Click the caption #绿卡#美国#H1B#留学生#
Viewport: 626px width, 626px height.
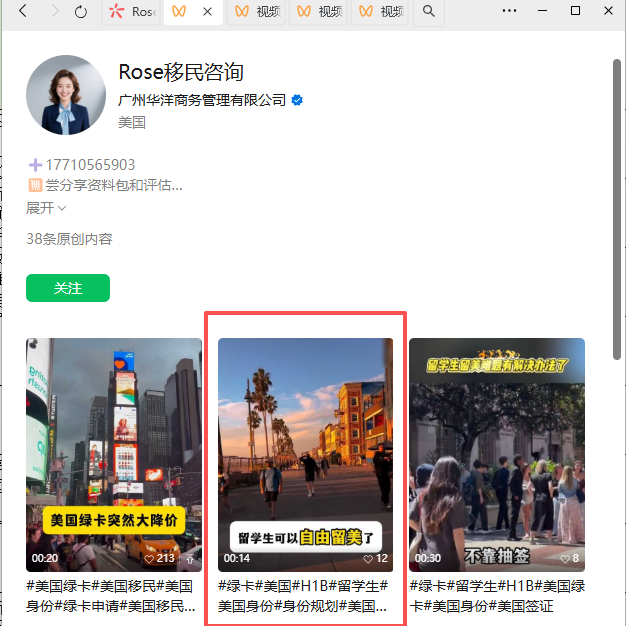point(303,596)
